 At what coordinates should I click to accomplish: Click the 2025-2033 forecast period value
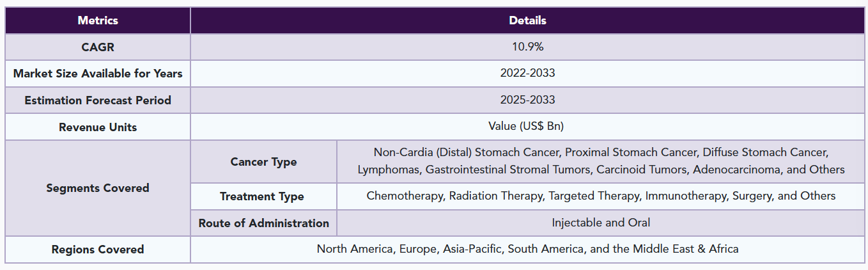527,100
